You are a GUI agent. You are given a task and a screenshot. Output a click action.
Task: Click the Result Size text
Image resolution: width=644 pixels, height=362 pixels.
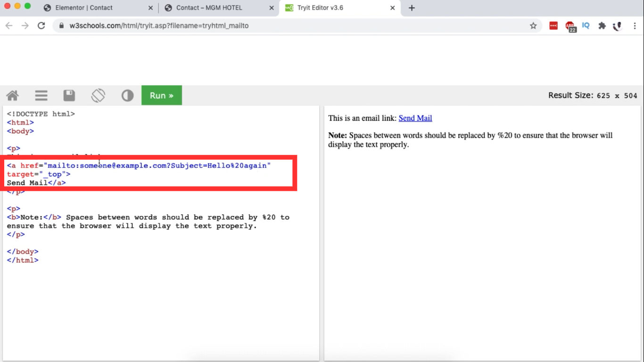(x=593, y=95)
